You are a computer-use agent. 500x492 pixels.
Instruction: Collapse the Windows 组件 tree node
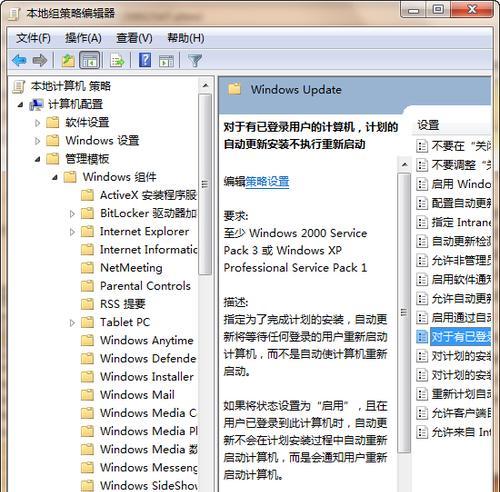55,177
